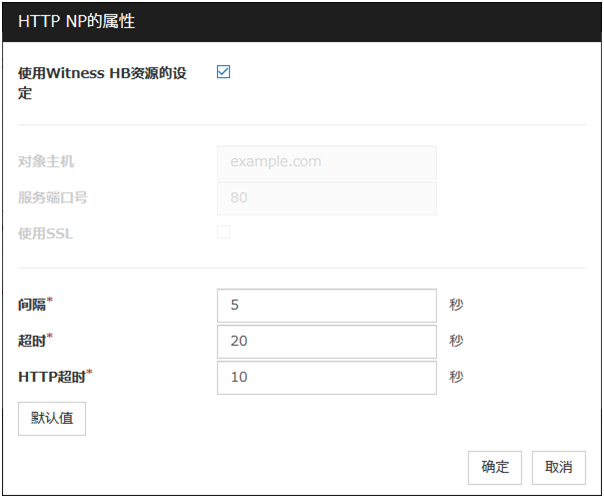604x498 pixels.
Task: Toggle the 使用Witness HB资源的设定 checkbox
Action: [x=224, y=72]
